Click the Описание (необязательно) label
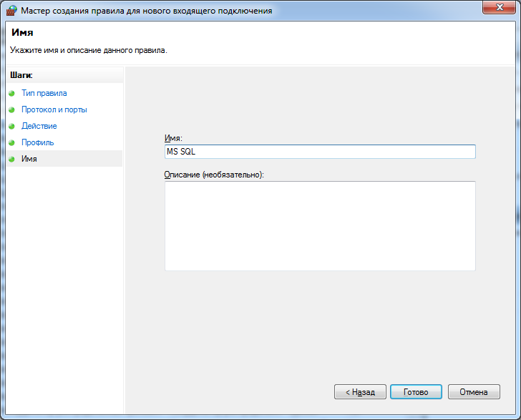 coord(214,175)
